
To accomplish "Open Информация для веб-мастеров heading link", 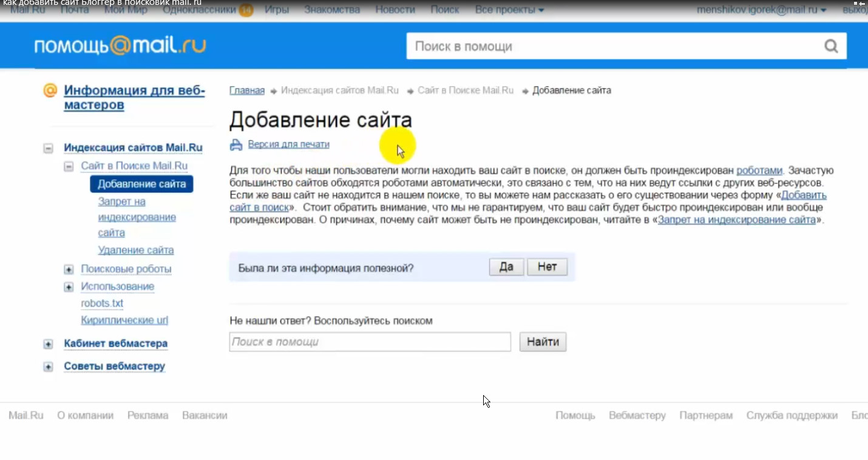I will point(135,98).
